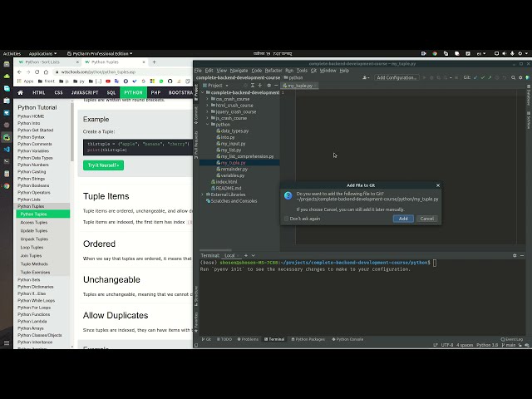Click the w3schools home icon
Screen dimensions: 532x399
(x=20, y=92)
